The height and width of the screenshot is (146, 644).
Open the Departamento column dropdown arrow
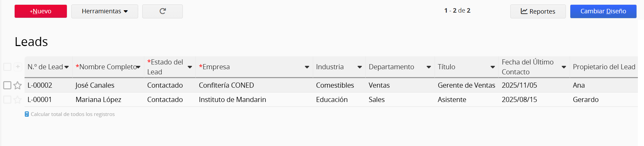tap(429, 67)
